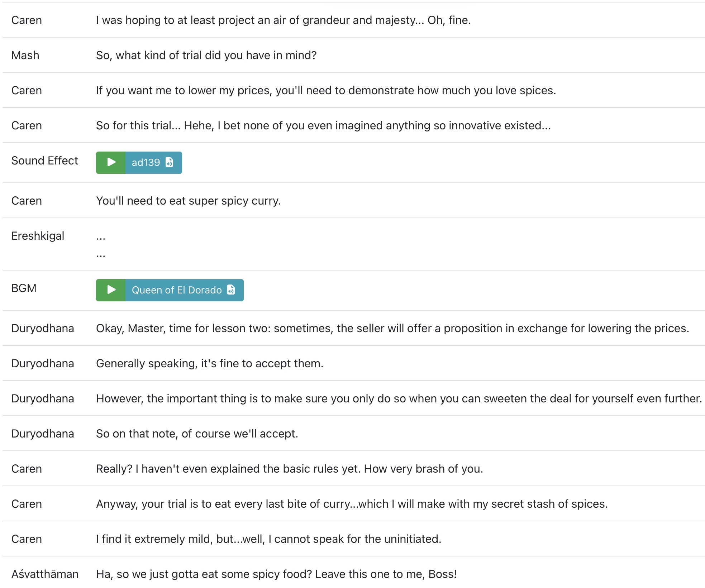Click Caren's line ending "Oh, fine."
This screenshot has width=705, height=588.
[x=284, y=20]
